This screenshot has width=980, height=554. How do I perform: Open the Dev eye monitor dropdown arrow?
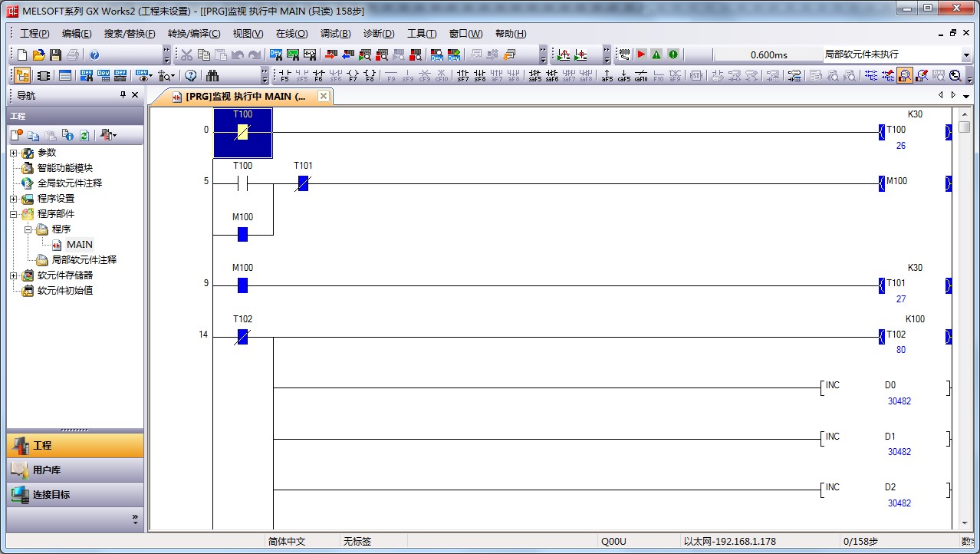pos(151,75)
